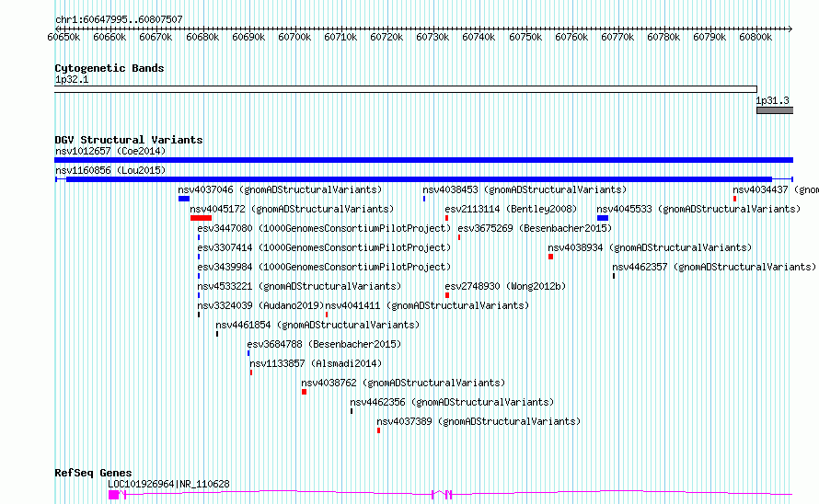The width and height of the screenshot is (819, 504).
Task: Click the nsv4034437 red variant glyph
Action: (x=734, y=199)
